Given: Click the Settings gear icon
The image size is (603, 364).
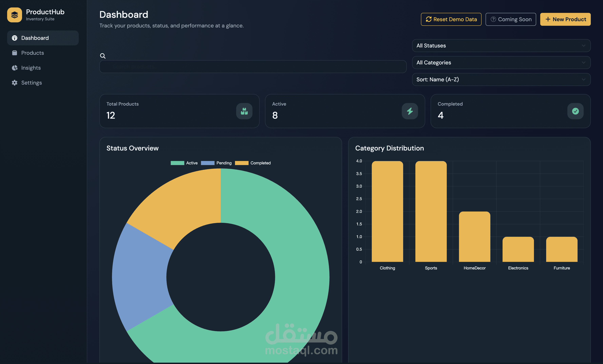Looking at the screenshot, I should point(14,83).
